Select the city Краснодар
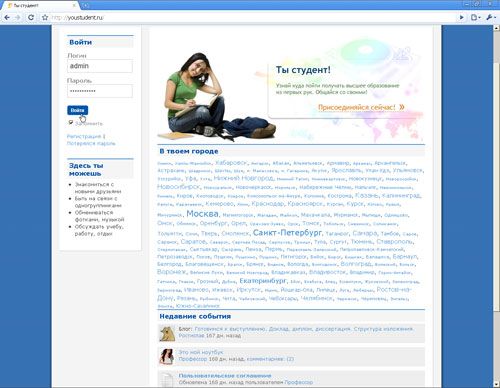500x388 pixels. pyautogui.click(x=268, y=204)
